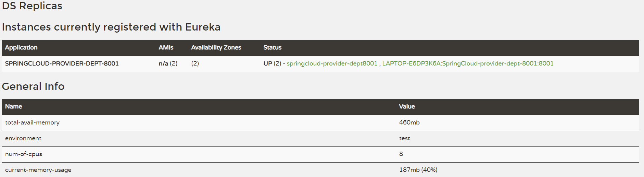Viewport: 644px width, 177px height.
Task: Select the total-avail-memory row name
Action: click(x=32, y=122)
